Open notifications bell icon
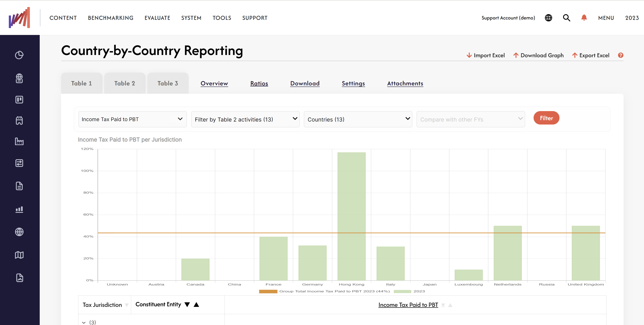The image size is (644, 325). tap(584, 18)
